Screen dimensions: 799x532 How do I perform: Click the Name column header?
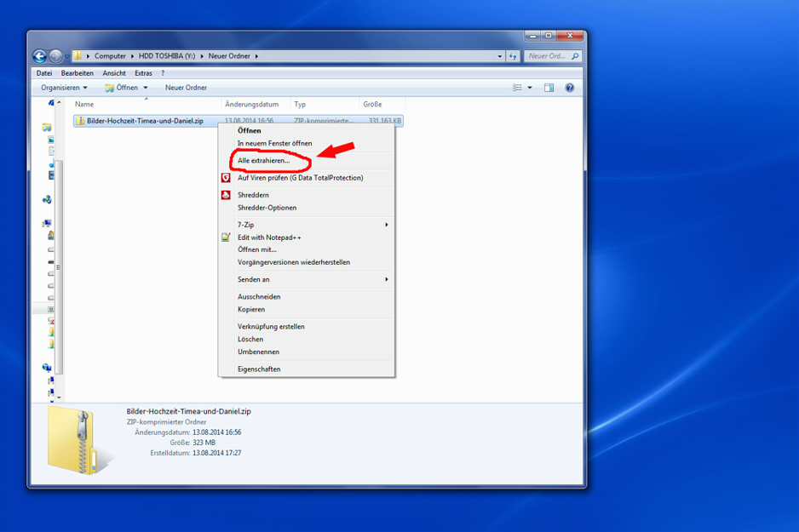coord(84,104)
